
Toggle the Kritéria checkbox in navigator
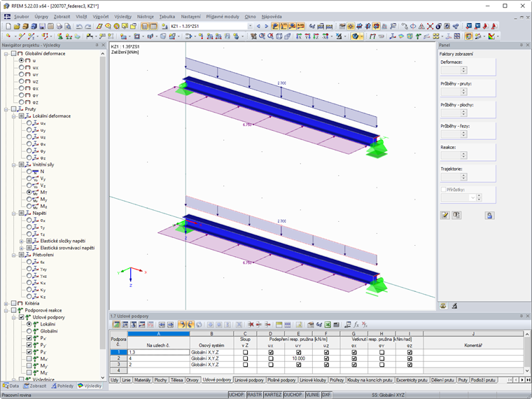pyautogui.click(x=13, y=303)
